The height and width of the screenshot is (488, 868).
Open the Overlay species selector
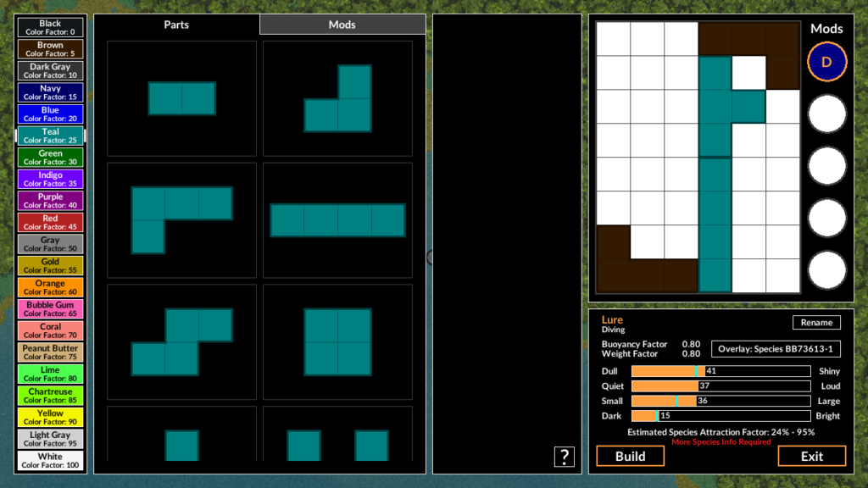tap(776, 349)
